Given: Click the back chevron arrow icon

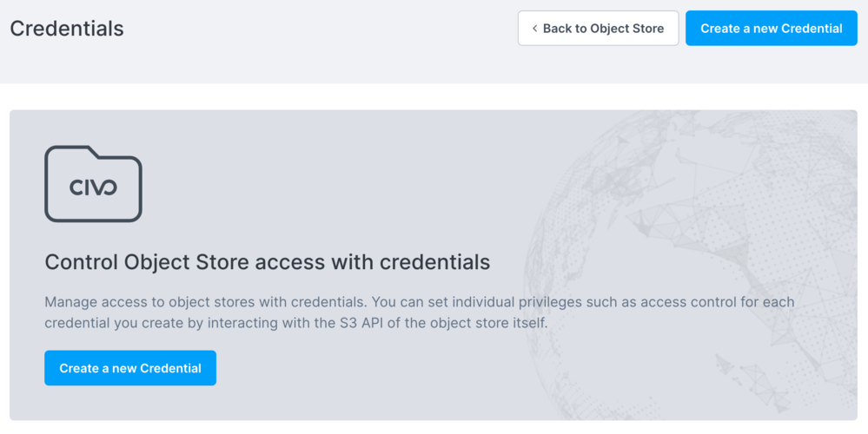Looking at the screenshot, I should pos(534,29).
